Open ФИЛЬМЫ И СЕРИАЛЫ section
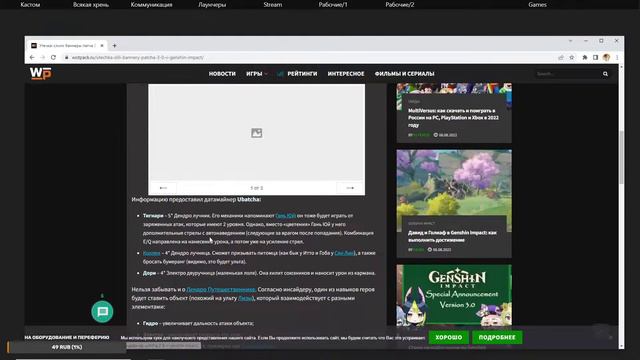The height and width of the screenshot is (360, 640). click(x=404, y=74)
